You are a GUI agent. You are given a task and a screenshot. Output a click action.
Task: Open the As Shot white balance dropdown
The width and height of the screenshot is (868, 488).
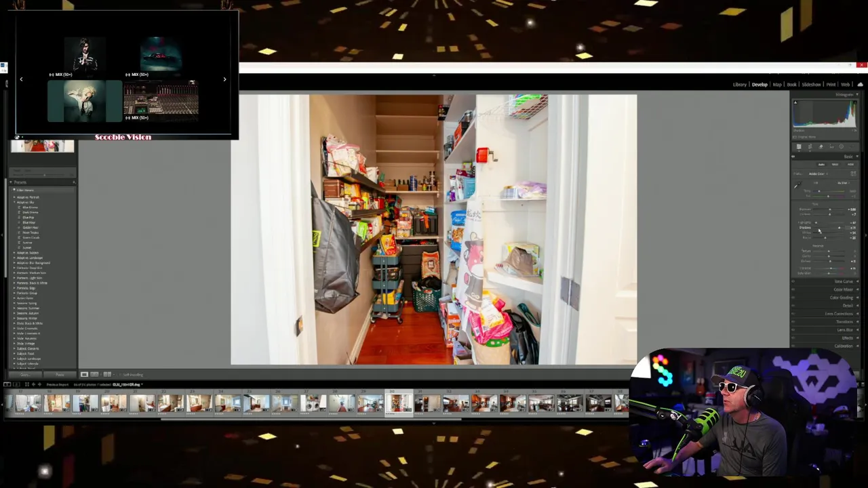click(x=844, y=183)
